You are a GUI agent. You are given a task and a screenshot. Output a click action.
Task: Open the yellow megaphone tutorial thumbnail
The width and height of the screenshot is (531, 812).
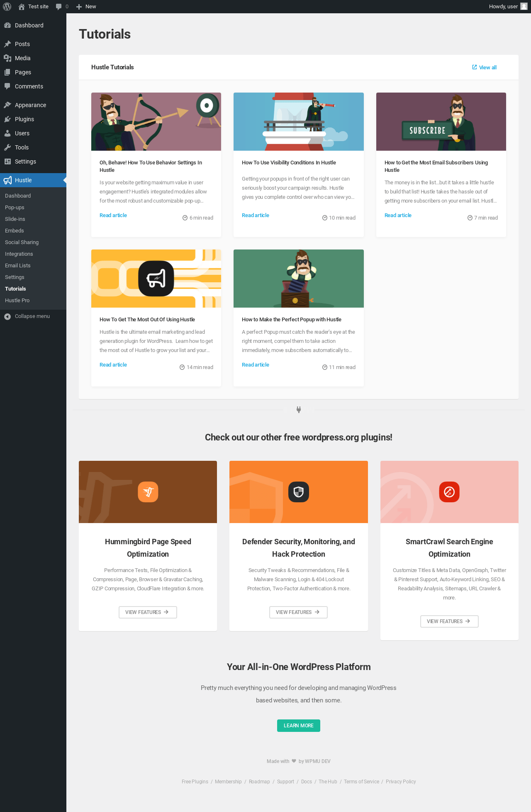coord(156,279)
